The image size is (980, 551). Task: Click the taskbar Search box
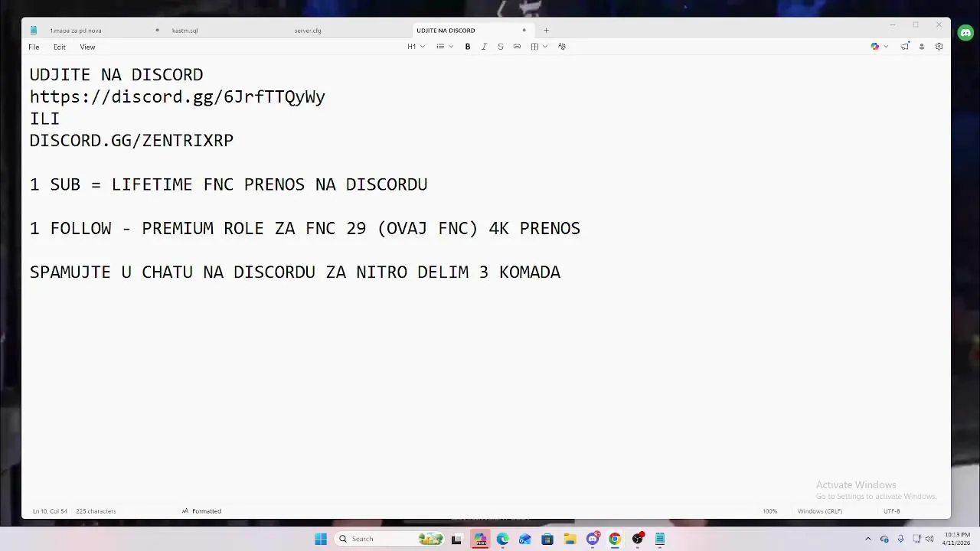click(x=390, y=539)
